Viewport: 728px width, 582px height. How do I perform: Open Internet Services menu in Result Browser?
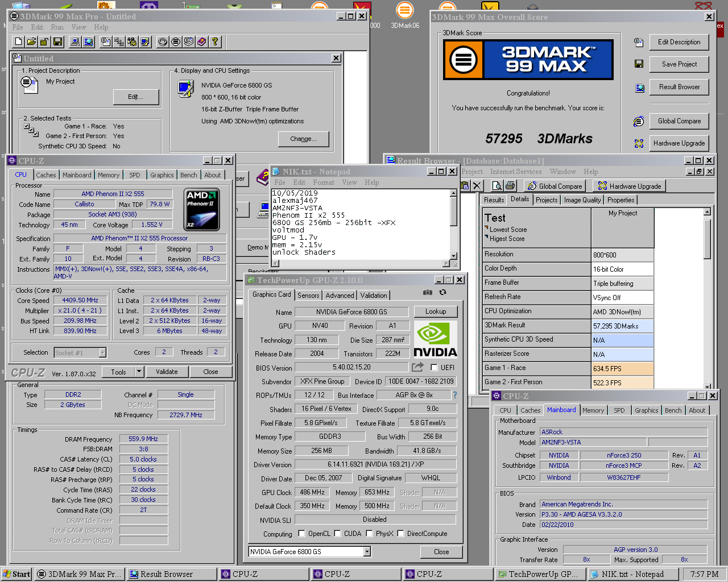pos(516,172)
